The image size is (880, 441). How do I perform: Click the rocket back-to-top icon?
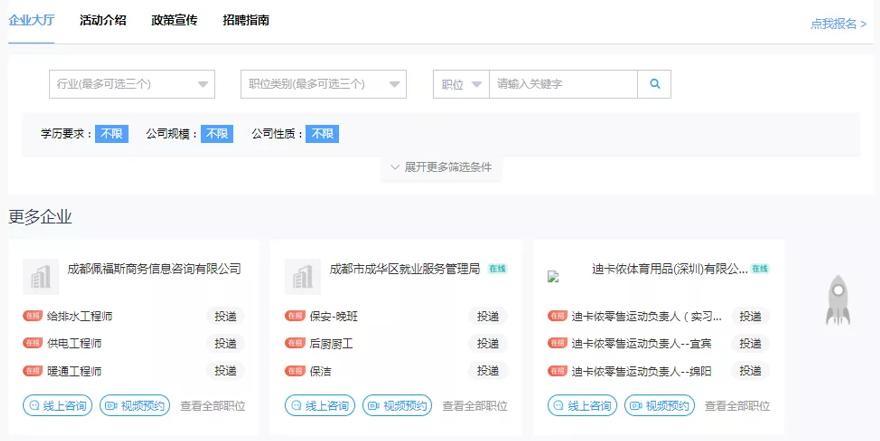point(837,301)
